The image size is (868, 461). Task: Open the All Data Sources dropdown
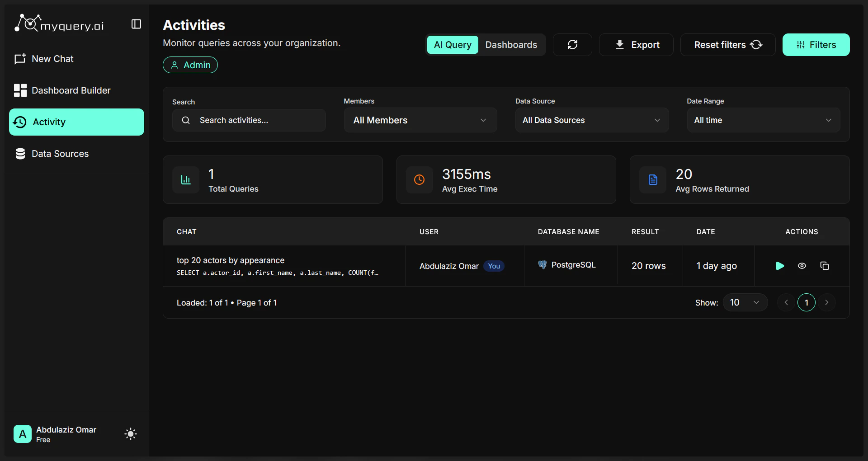pyautogui.click(x=592, y=120)
